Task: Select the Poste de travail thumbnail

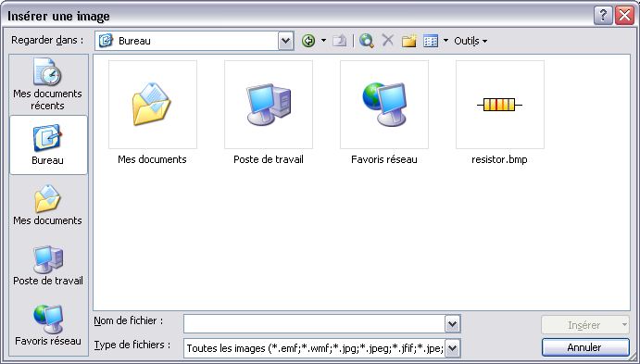Action: [x=269, y=105]
